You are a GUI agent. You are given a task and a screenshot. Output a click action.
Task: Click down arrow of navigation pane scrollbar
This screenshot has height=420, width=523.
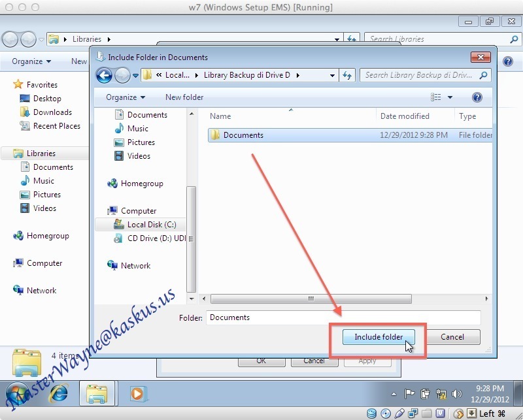[192, 299]
